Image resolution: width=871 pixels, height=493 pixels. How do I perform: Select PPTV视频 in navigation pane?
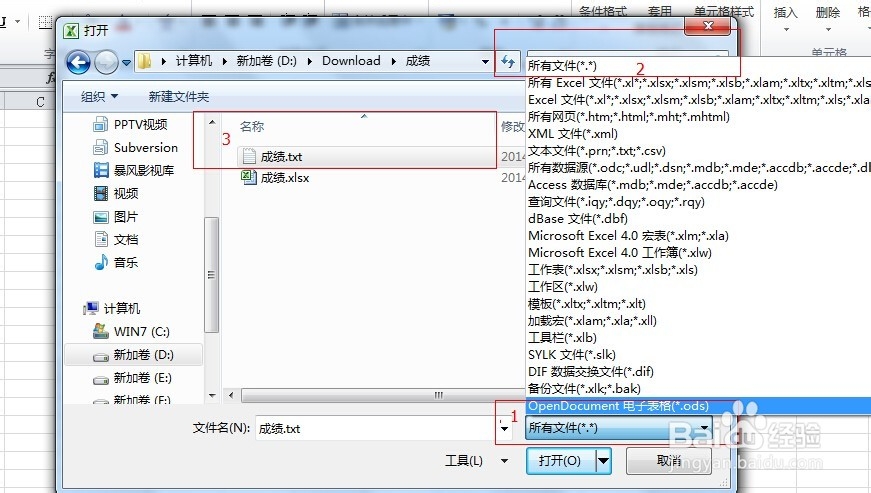pyautogui.click(x=131, y=124)
